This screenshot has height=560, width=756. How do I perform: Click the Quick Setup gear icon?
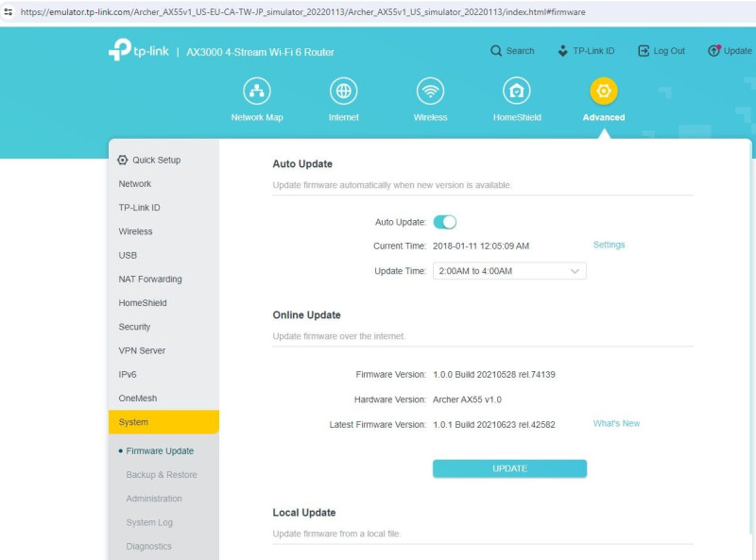123,160
